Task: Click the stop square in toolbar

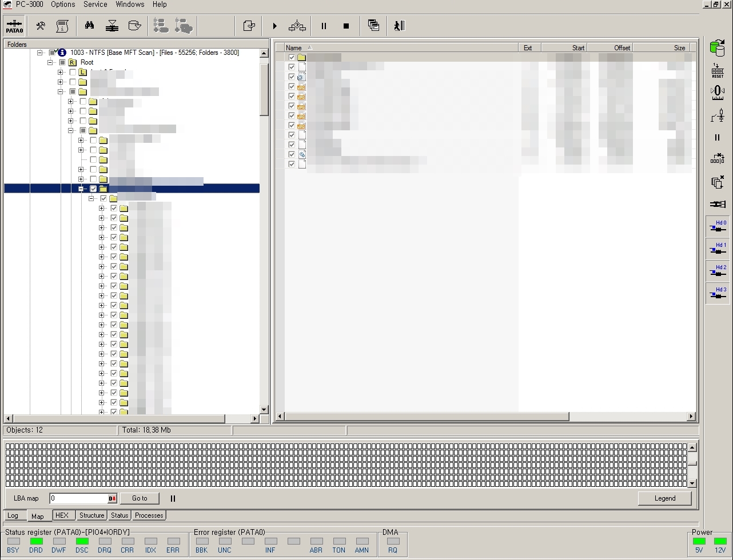Action: [x=346, y=26]
